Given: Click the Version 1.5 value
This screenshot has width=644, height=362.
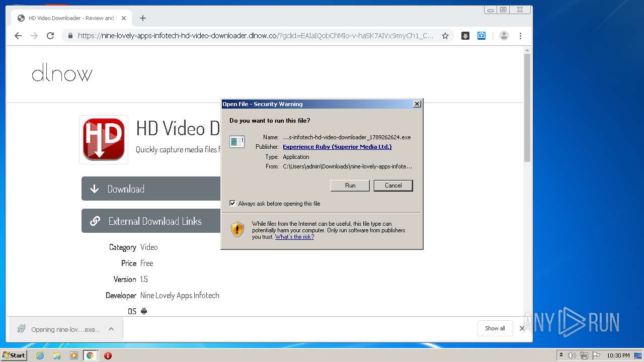Looking at the screenshot, I should pos(144,279).
